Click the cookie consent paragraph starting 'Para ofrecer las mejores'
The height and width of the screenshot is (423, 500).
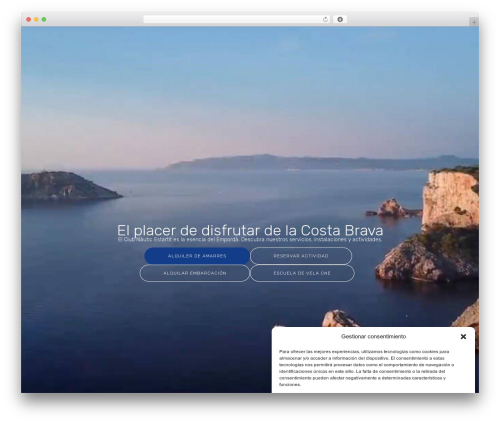coord(367,368)
